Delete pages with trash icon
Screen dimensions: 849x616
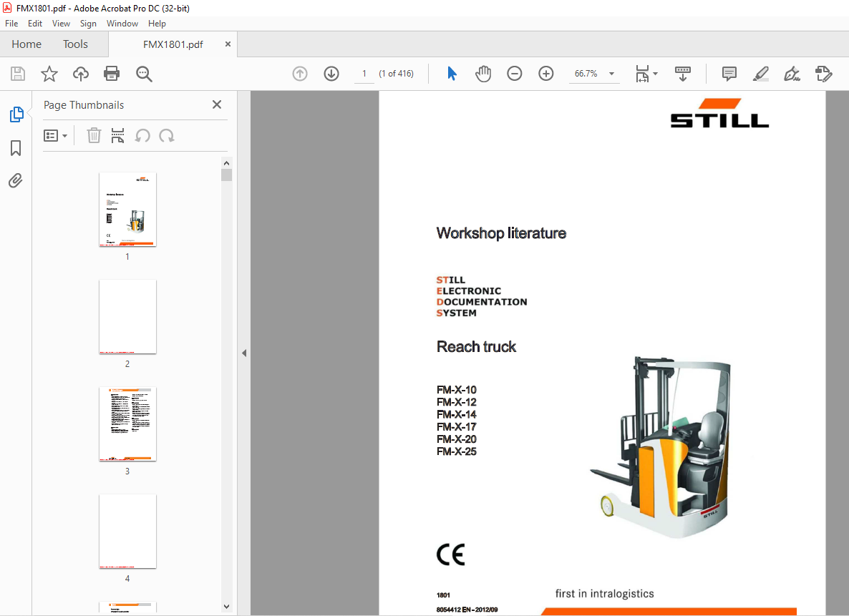[x=94, y=135]
